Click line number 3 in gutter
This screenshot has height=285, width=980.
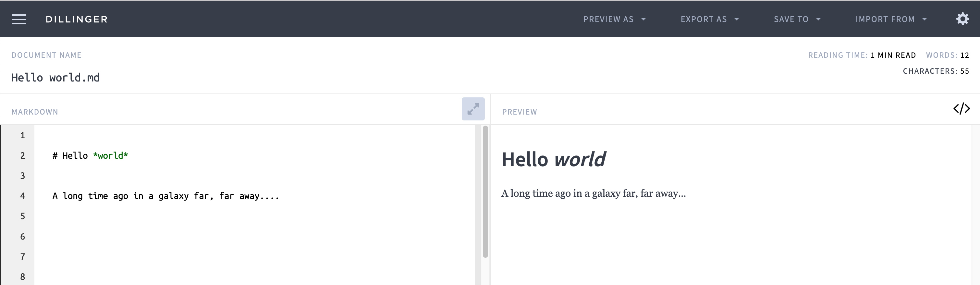[x=22, y=176]
